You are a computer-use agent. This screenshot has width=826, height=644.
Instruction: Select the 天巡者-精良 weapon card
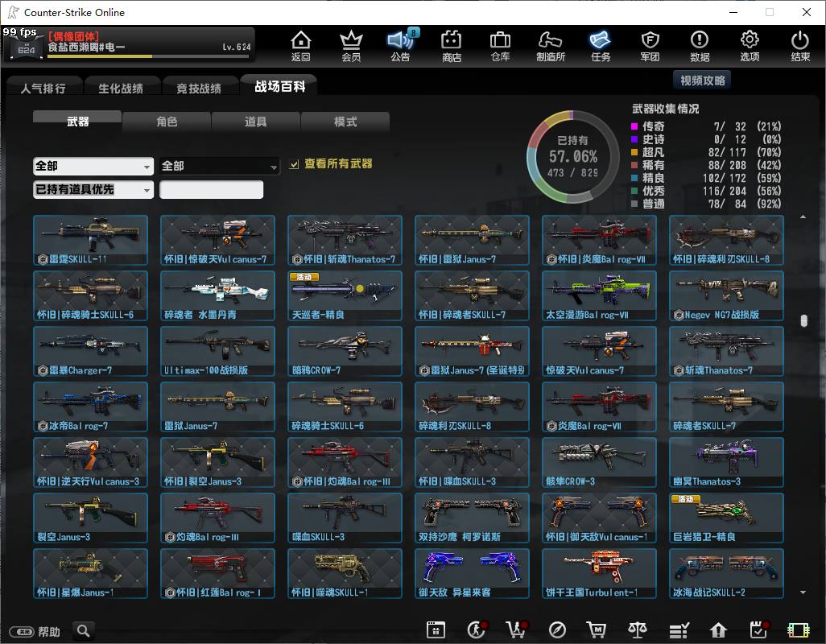point(345,295)
